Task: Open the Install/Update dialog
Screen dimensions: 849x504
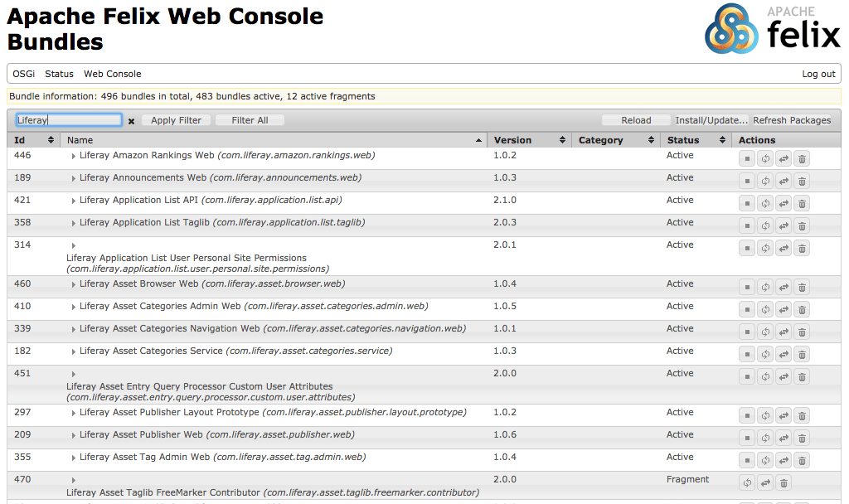Action: click(x=711, y=120)
